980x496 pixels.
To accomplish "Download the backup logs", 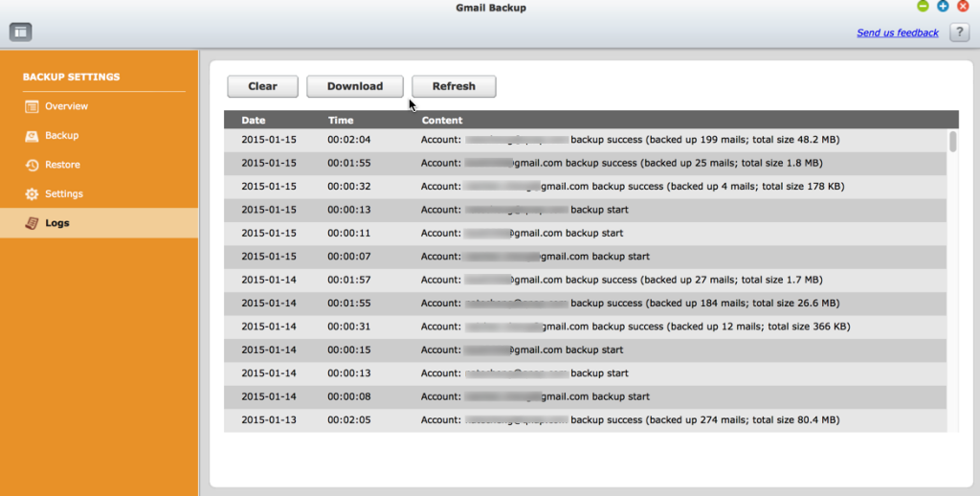I will click(354, 86).
